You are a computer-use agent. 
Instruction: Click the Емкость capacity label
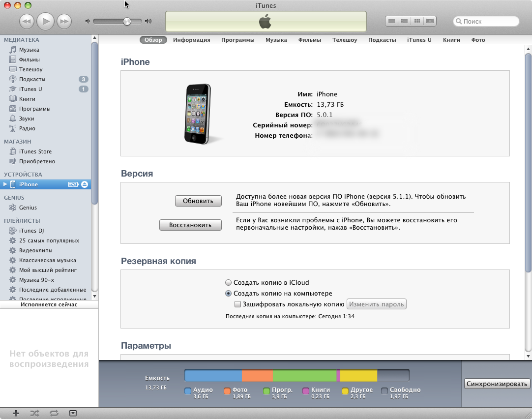pyautogui.click(x=157, y=378)
